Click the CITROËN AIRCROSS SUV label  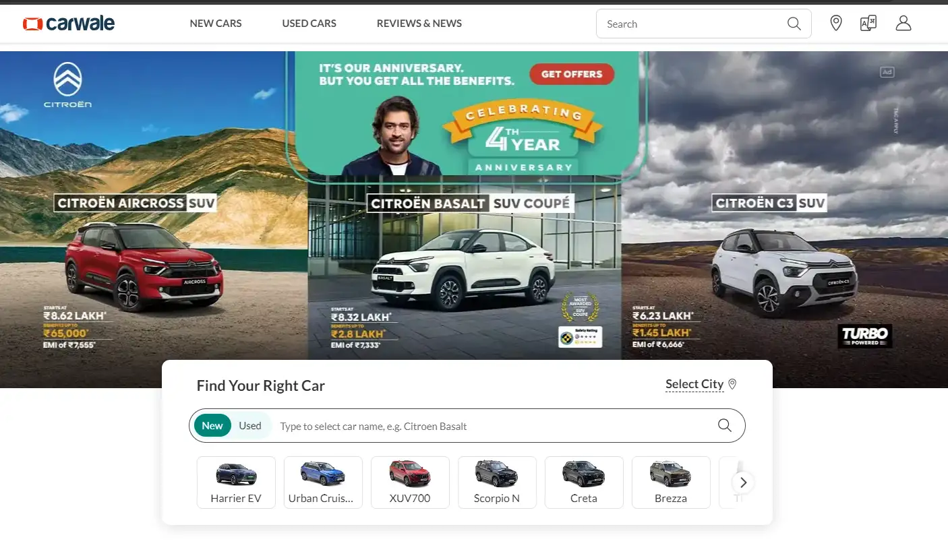coord(136,203)
